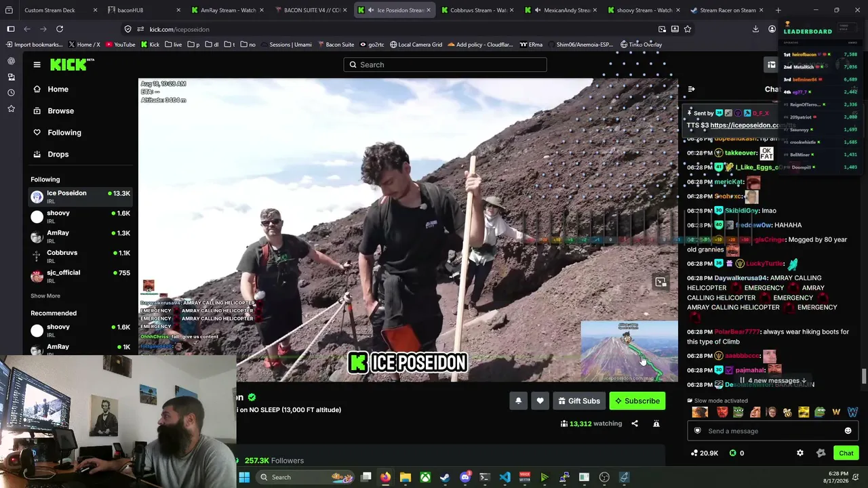Open the shoovy channel in Following list

80,216
